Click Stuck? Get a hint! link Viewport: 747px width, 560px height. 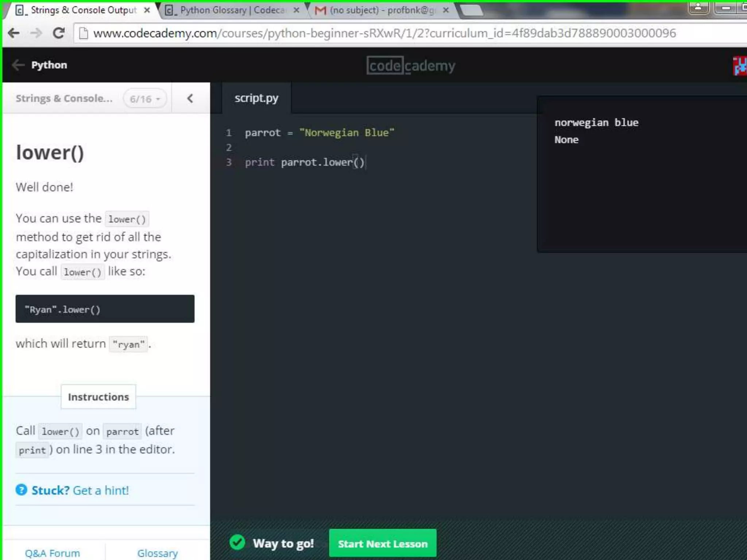pos(80,490)
